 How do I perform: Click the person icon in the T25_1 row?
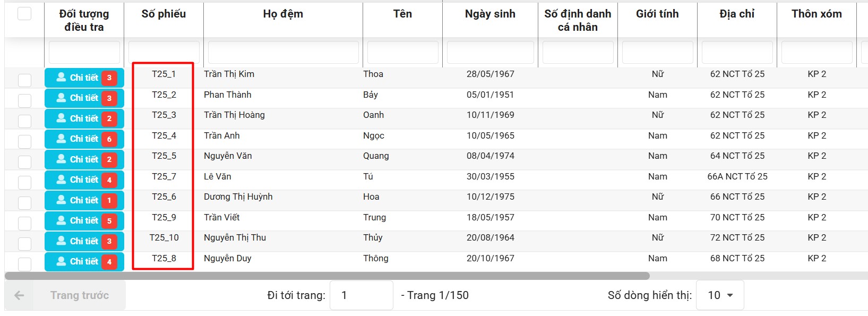pyautogui.click(x=62, y=78)
